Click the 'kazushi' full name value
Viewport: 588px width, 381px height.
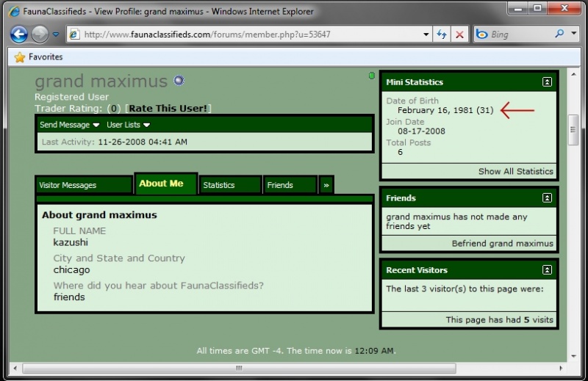[x=71, y=242]
